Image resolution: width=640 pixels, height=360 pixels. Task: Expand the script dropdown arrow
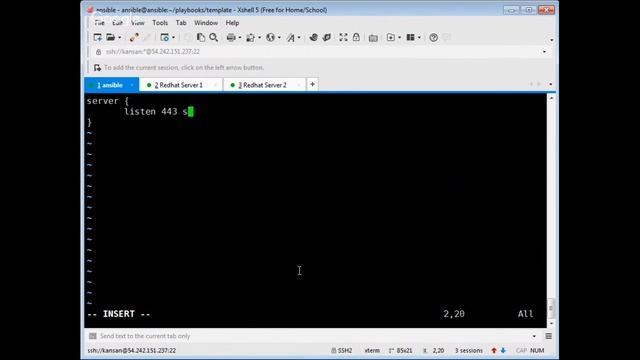click(x=399, y=38)
